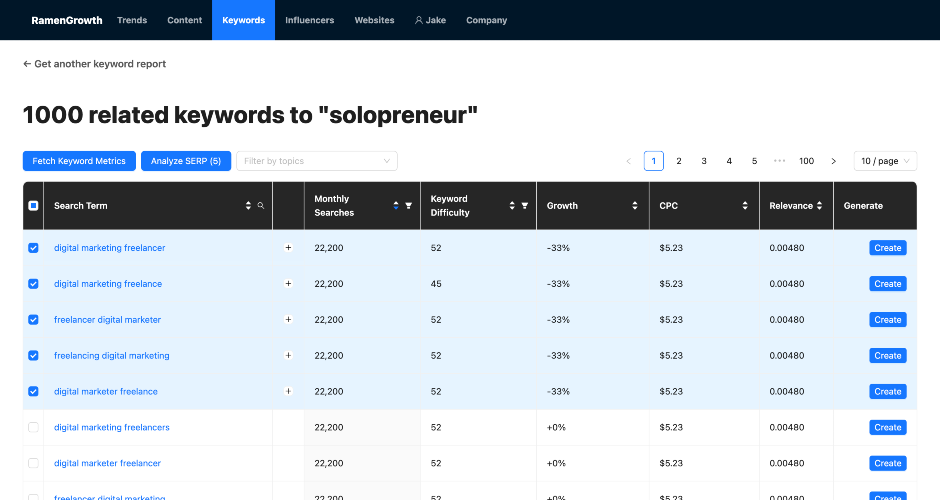The width and height of the screenshot is (940, 500).
Task: Sort the table by CPC column
Action: coord(744,206)
